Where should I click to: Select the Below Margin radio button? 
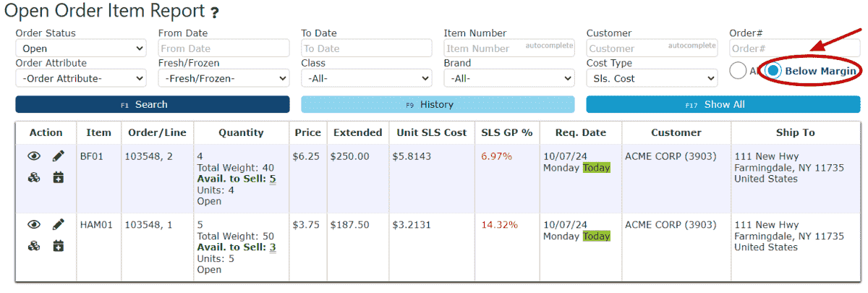tap(774, 71)
